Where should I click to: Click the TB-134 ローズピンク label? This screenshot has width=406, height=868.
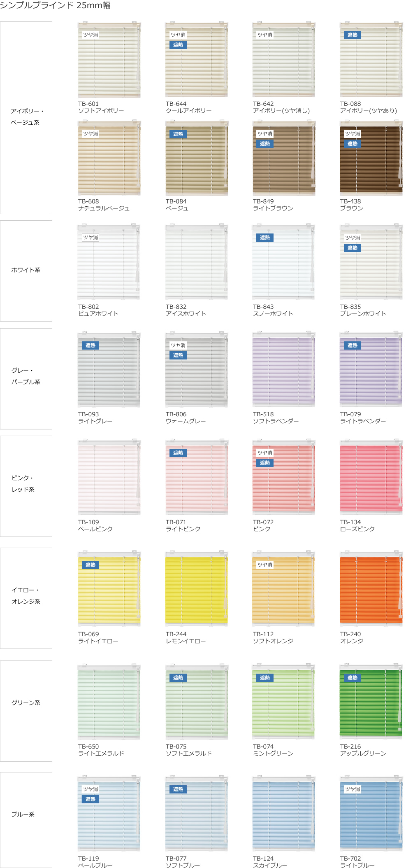click(357, 525)
